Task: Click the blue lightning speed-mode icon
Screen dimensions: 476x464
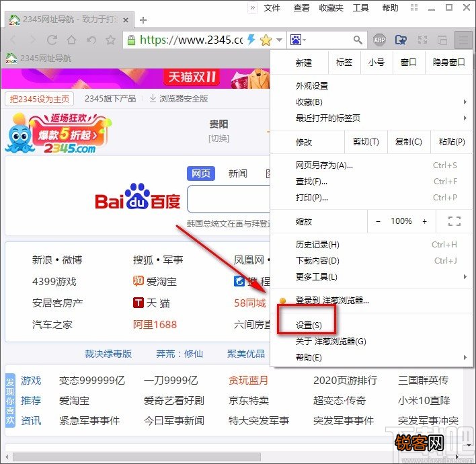Action: [251, 40]
